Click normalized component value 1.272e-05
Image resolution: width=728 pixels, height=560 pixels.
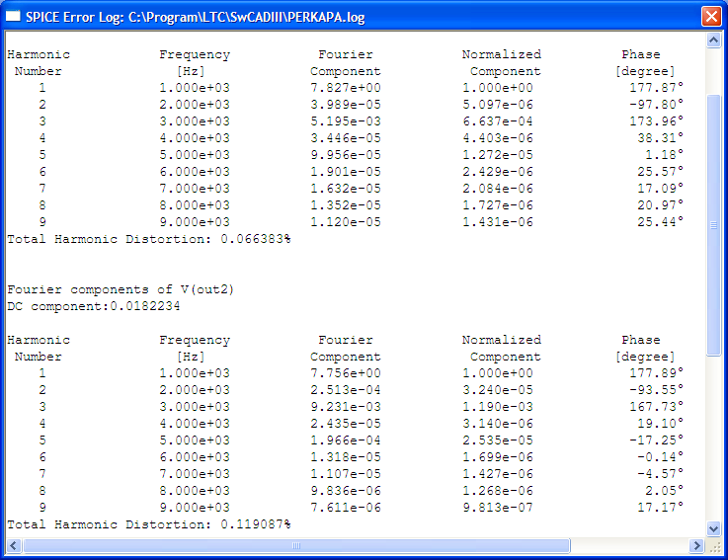[x=498, y=155]
